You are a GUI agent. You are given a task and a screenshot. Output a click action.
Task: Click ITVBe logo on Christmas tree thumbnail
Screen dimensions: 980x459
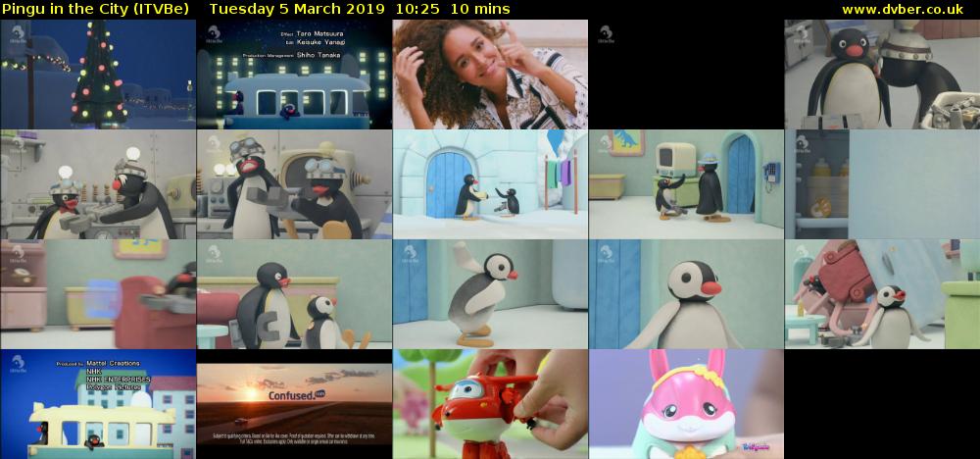coord(18,34)
